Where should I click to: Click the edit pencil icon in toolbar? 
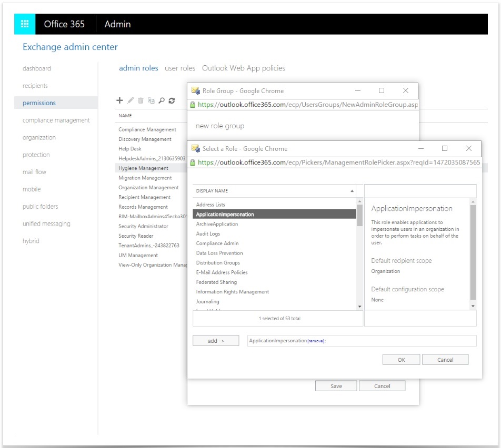point(131,100)
